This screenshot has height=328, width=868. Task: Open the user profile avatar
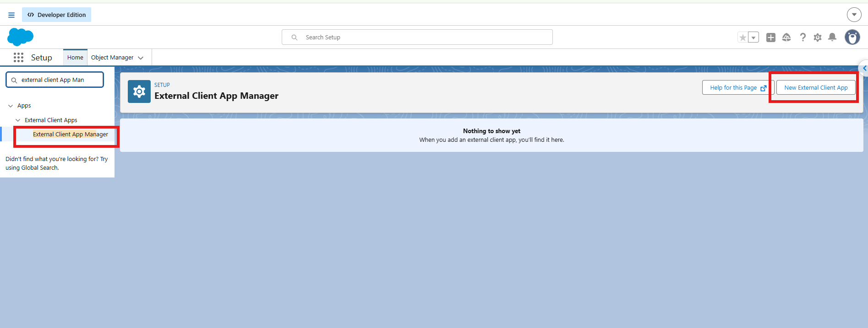(852, 37)
